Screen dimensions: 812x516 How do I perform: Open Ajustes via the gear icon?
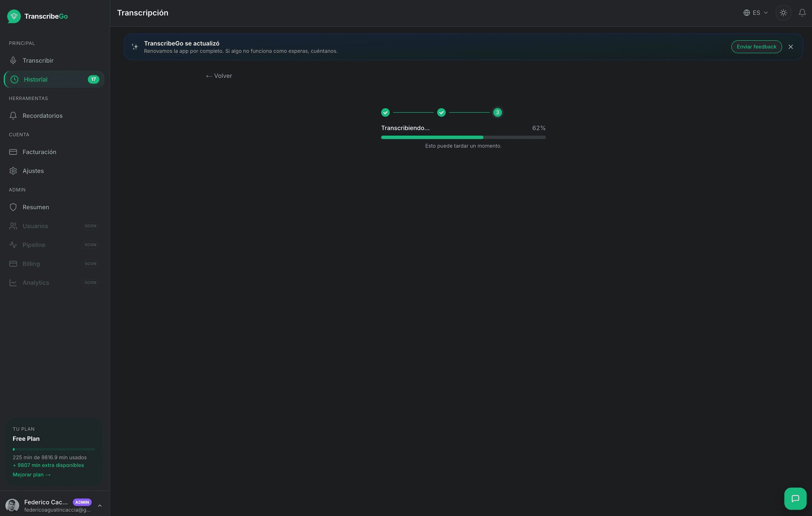(13, 170)
